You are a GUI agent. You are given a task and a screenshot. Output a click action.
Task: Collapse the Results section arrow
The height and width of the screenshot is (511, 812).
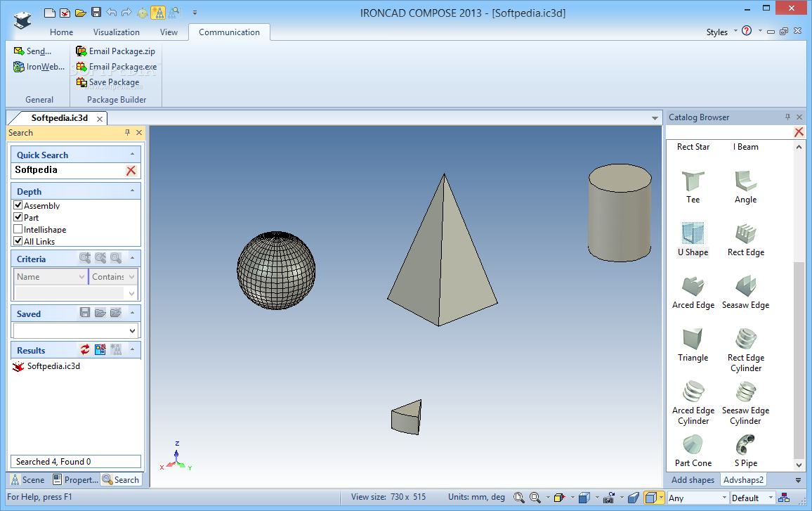132,350
